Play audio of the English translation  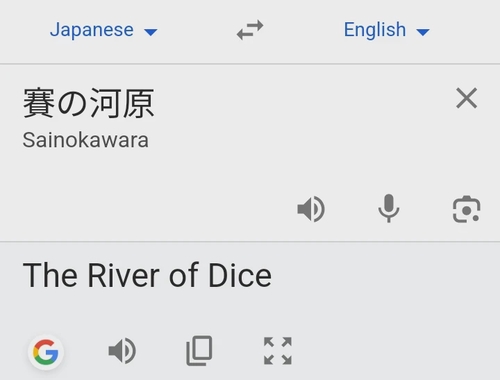click(122, 351)
